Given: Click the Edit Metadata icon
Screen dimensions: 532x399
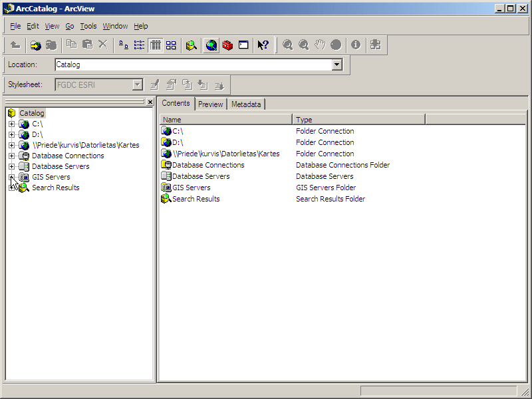Looking at the screenshot, I should pos(155,85).
